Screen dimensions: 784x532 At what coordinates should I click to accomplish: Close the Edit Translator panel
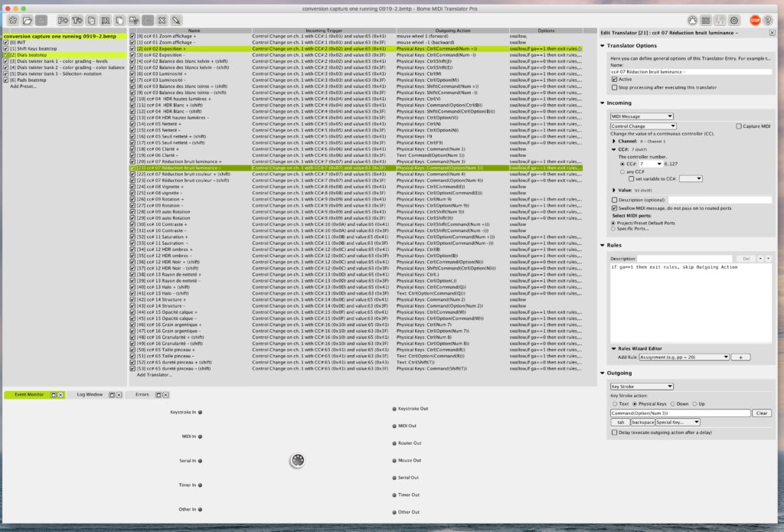click(x=772, y=33)
